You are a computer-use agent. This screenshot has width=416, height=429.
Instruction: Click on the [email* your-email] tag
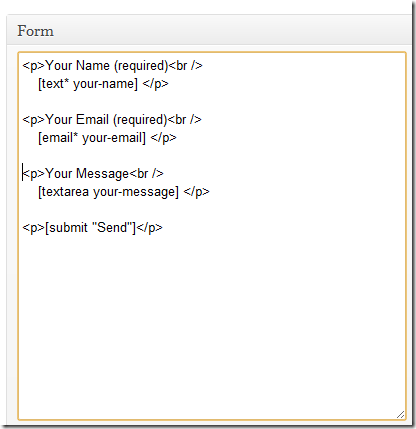click(92, 137)
